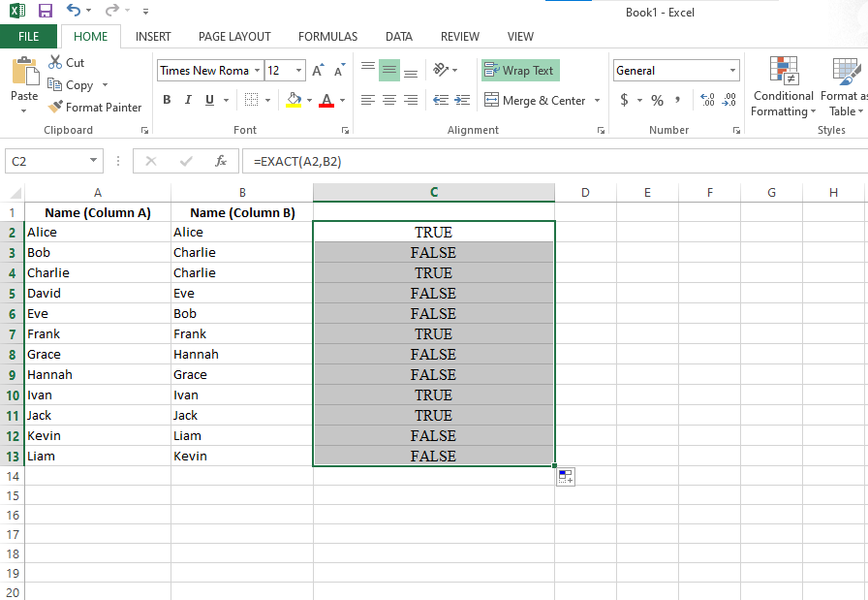Toggle Wrap Text
Screen dimensions: 868x600
coord(520,71)
